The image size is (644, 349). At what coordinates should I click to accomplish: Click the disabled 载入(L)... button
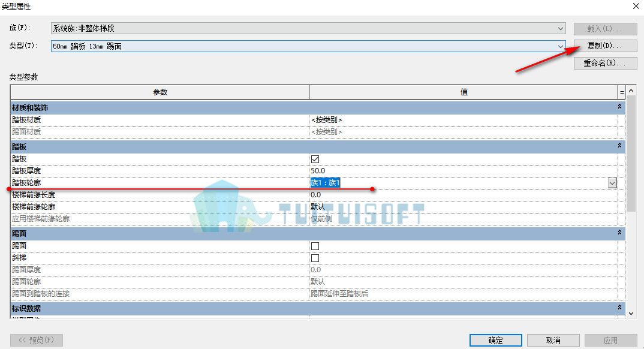[605, 29]
